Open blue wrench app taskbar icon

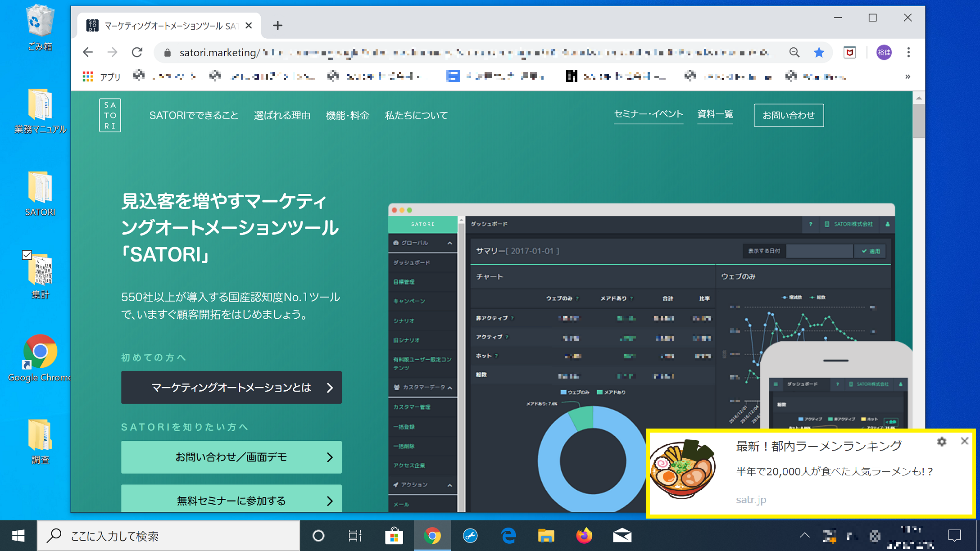click(471, 536)
